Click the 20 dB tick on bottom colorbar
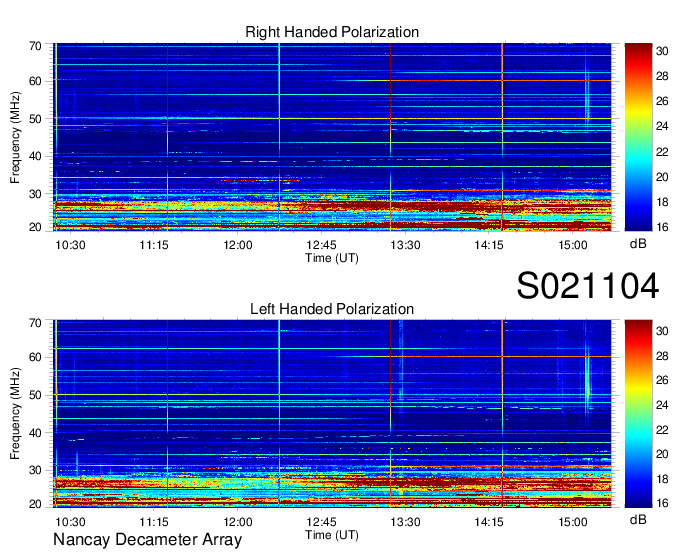680x552 pixels. pos(662,454)
